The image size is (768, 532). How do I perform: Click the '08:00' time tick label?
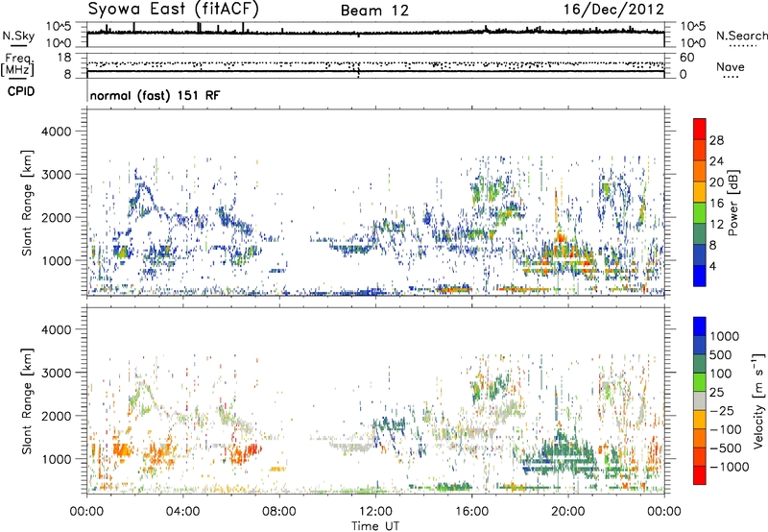click(279, 512)
